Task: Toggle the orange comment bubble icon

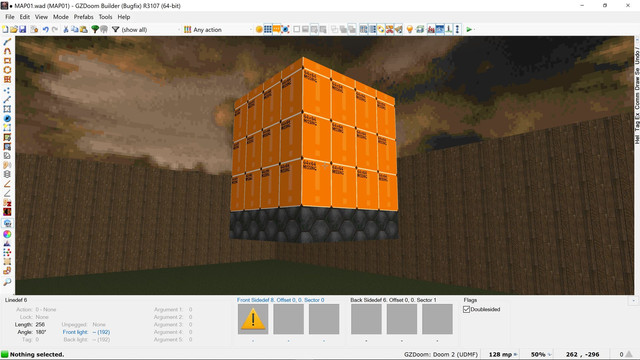Action: click(277, 29)
